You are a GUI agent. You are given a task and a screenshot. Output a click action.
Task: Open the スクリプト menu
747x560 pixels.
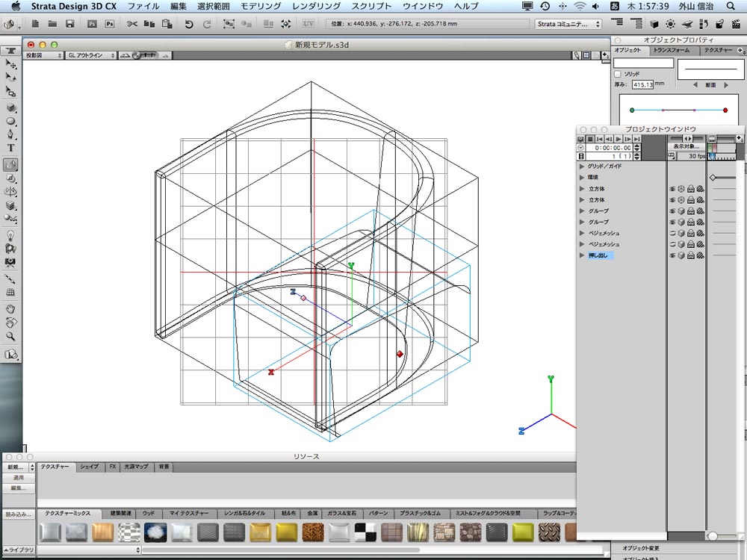pyautogui.click(x=371, y=6)
